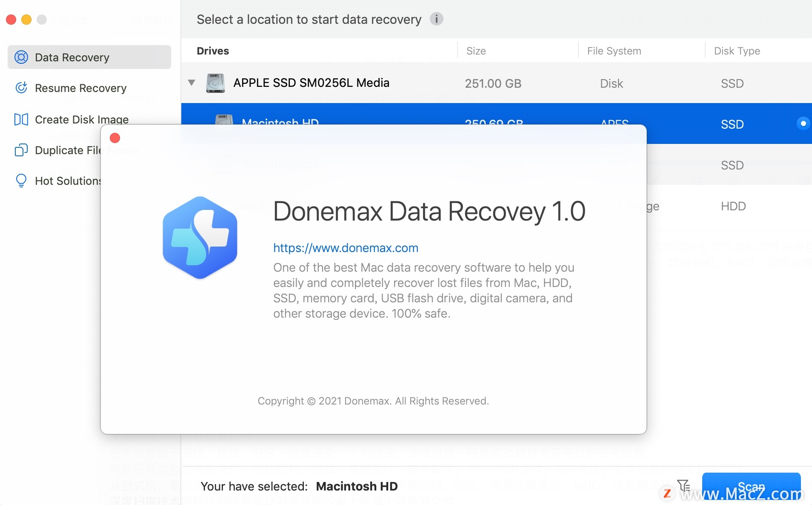Viewport: 812px width, 505px height.
Task: Click the Copyright 2021 Donemax text
Action: pos(373,401)
